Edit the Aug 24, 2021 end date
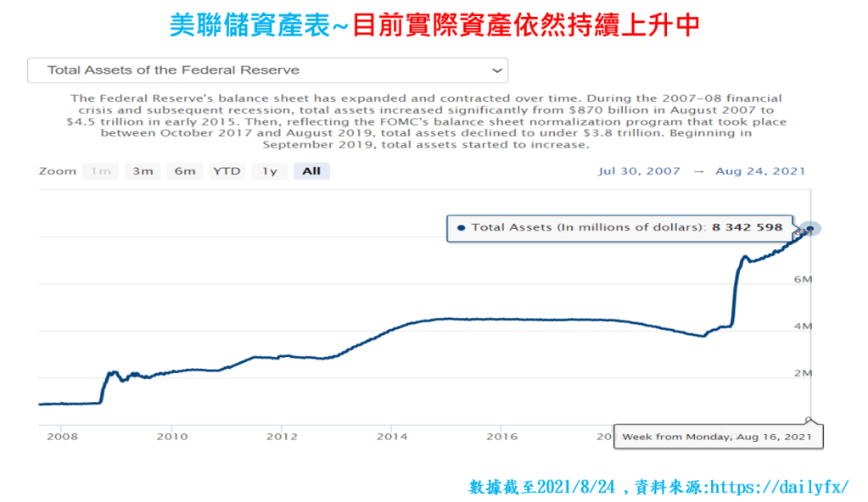Image resolution: width=868 pixels, height=502 pixels. 759,171
